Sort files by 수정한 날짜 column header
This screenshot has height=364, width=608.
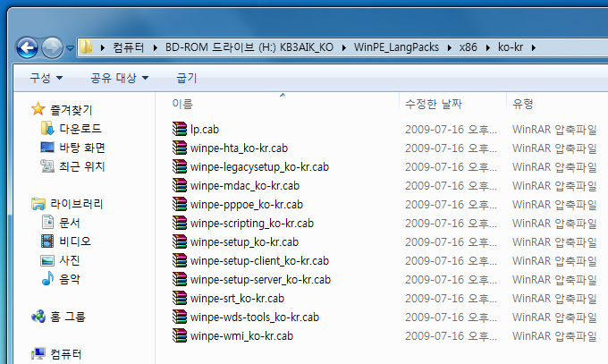[434, 104]
